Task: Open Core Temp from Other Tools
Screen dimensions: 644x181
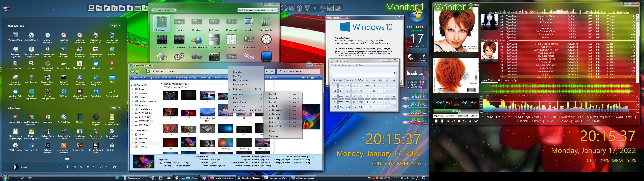Action: coord(47,118)
